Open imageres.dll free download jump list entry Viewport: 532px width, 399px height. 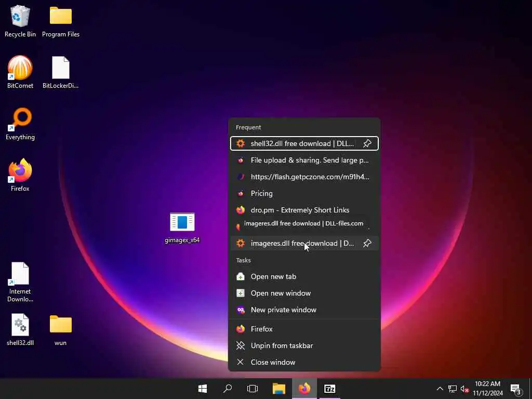[x=304, y=243]
